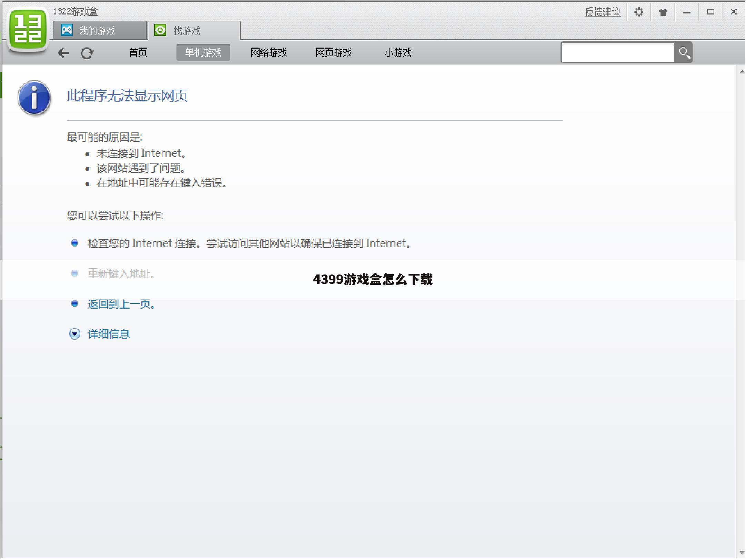This screenshot has height=560, width=746.
Task: Select the 网页游戏 category
Action: (333, 52)
